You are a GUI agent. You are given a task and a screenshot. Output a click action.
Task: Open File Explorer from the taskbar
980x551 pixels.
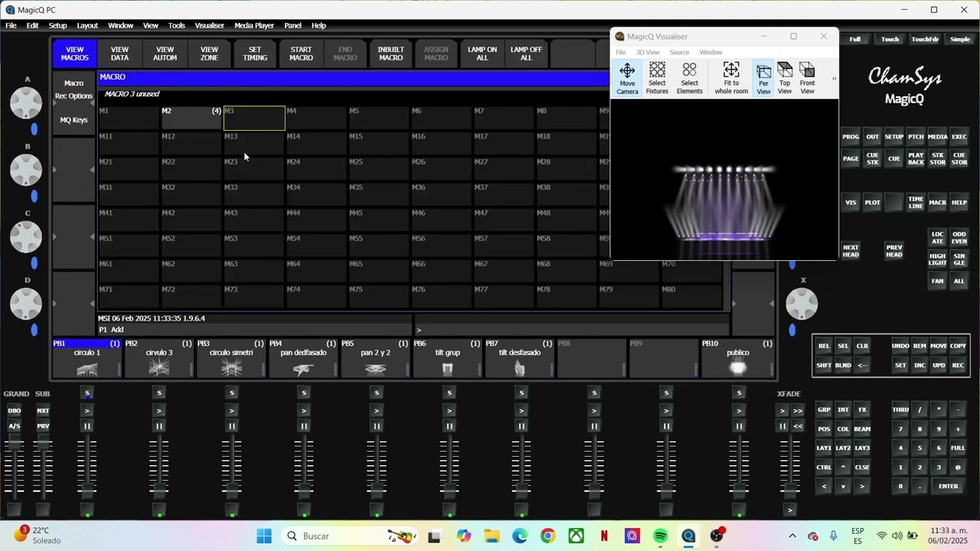click(492, 536)
